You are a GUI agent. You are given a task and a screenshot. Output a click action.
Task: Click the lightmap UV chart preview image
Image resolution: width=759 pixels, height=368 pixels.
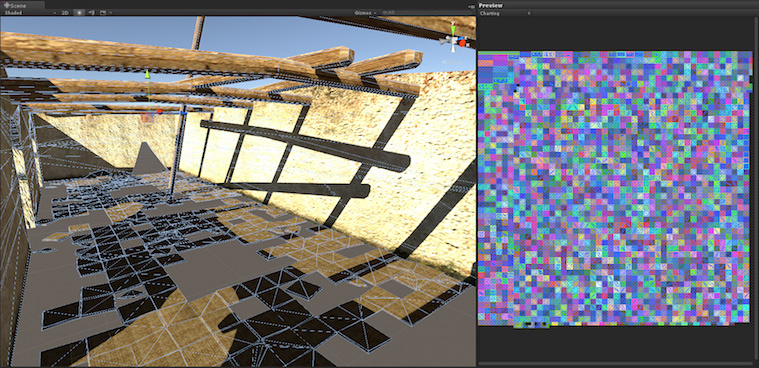613,189
